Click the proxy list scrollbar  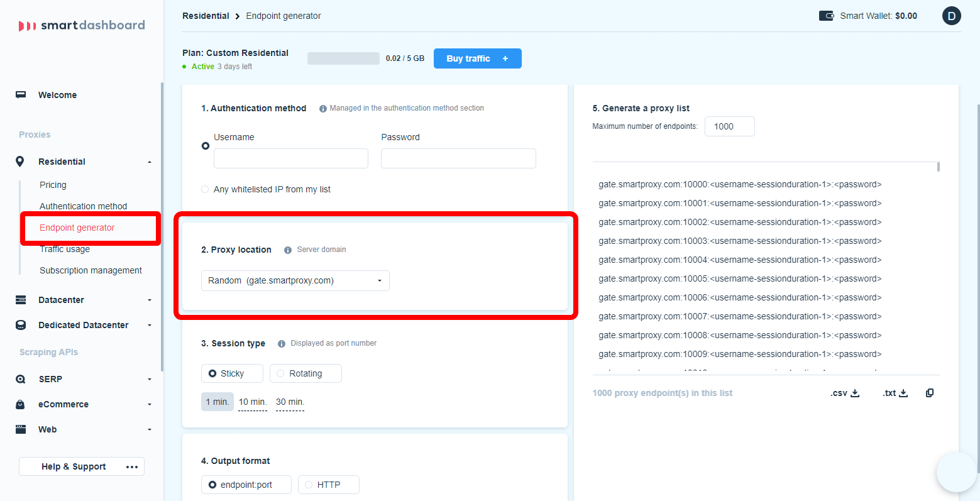[939, 167]
